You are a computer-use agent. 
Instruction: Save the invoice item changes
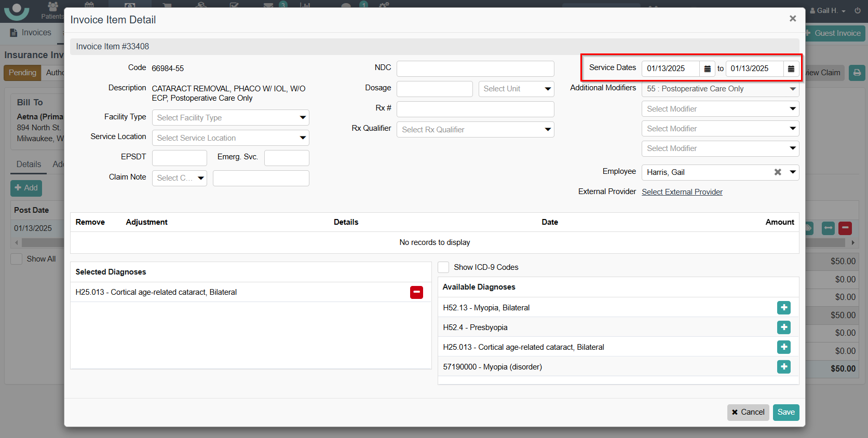(785, 412)
